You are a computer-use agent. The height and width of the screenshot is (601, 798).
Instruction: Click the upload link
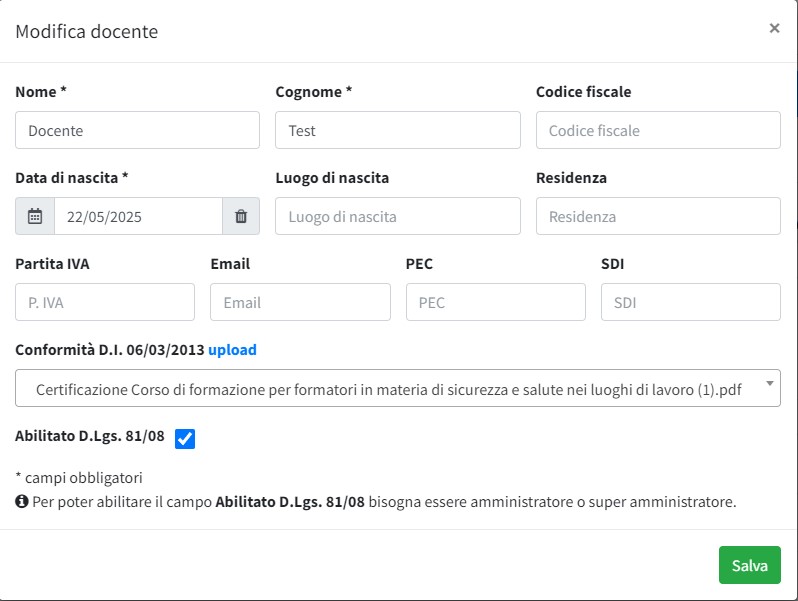click(x=232, y=350)
